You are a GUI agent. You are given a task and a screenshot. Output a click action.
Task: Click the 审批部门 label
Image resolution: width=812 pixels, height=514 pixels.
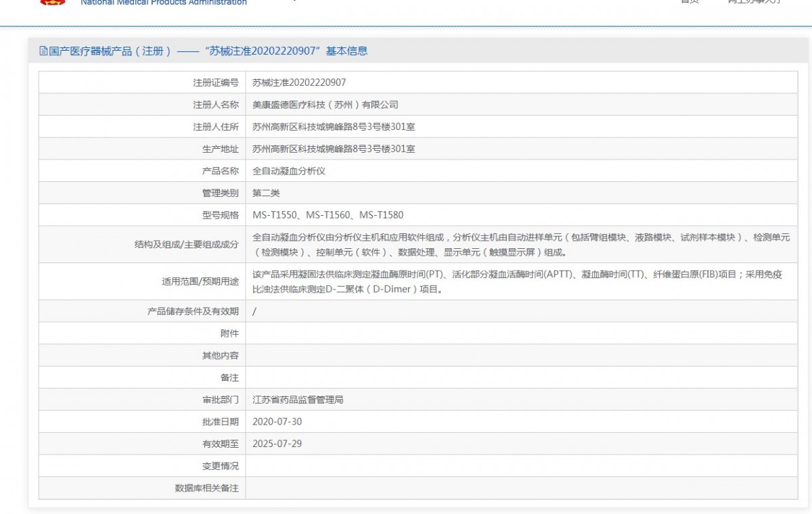[221, 400]
